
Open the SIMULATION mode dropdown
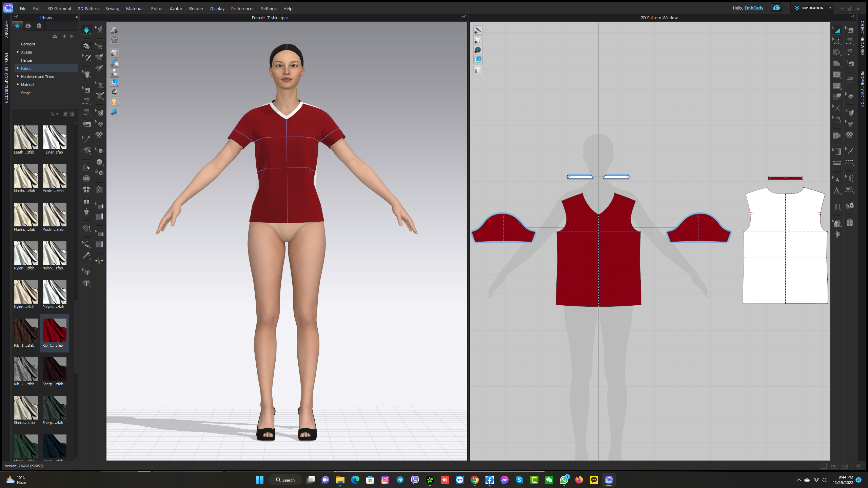(830, 8)
